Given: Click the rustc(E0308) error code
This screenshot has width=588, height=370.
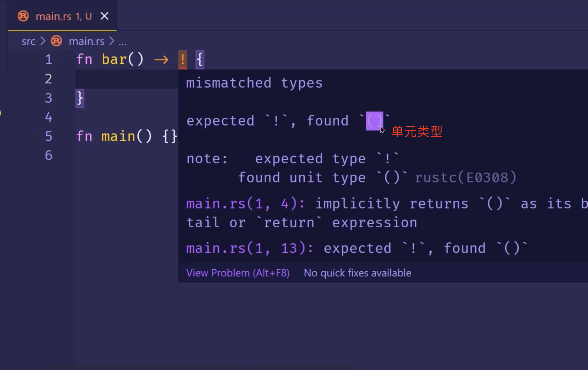Looking at the screenshot, I should (x=465, y=178).
